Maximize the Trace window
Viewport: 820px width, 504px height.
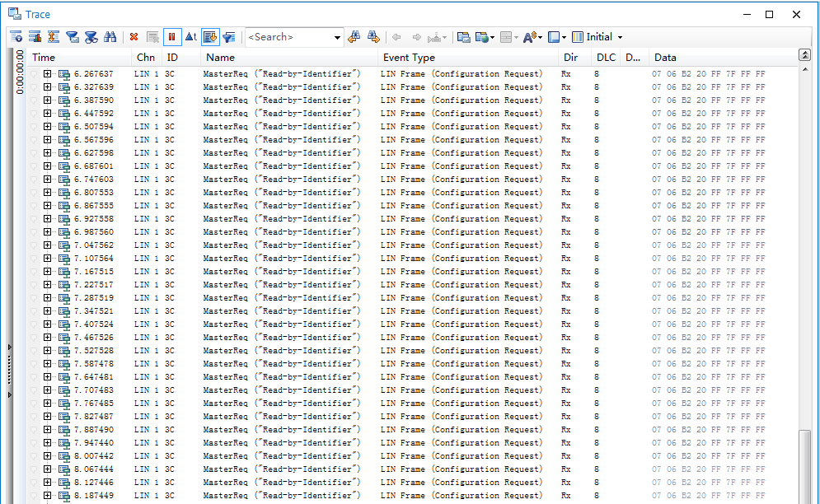click(x=769, y=15)
